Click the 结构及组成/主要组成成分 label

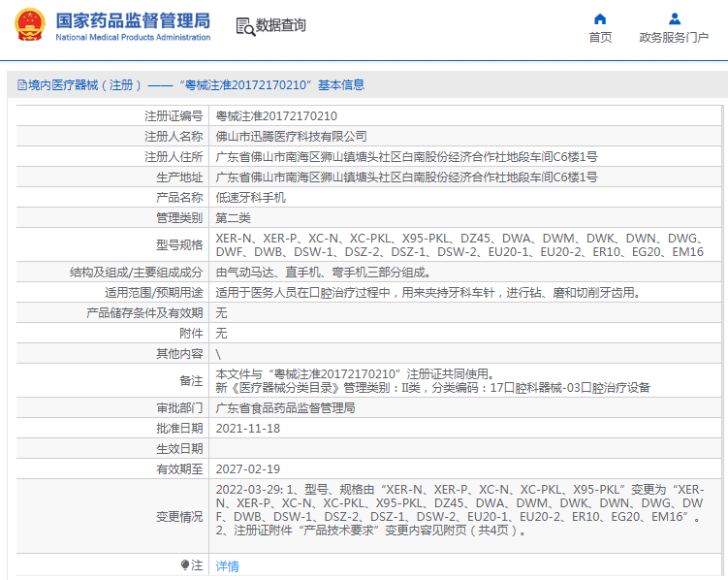[x=137, y=273]
